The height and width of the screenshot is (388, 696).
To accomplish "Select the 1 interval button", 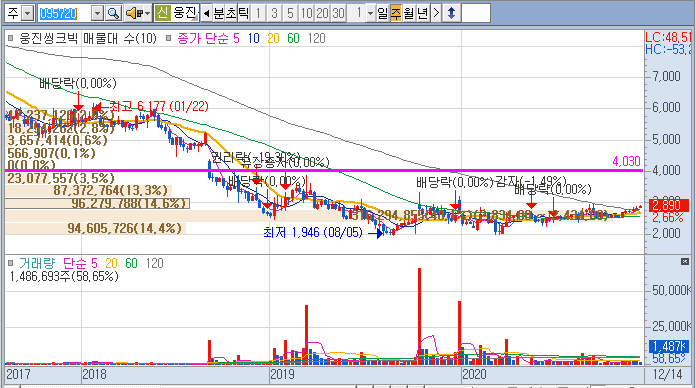I will click(258, 13).
